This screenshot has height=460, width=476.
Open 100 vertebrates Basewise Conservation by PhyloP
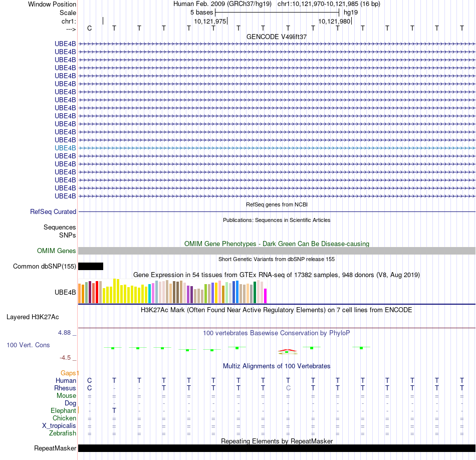click(x=277, y=333)
